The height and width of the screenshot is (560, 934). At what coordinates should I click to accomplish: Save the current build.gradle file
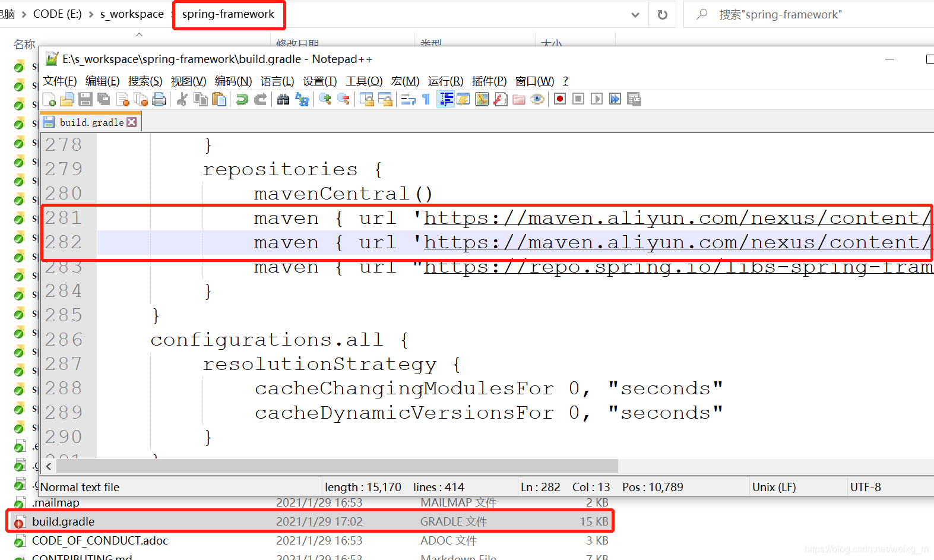(x=86, y=99)
